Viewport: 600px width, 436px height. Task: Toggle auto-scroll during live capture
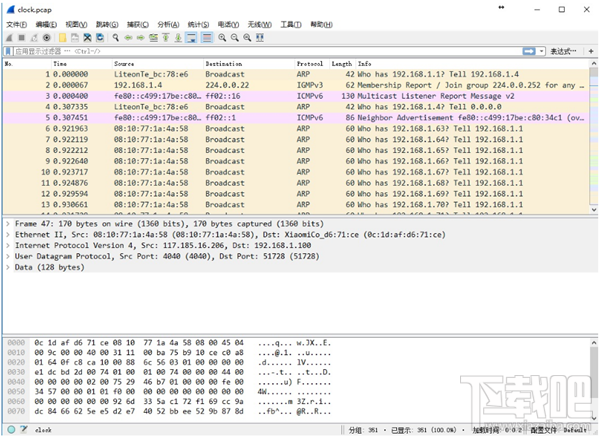(x=190, y=37)
